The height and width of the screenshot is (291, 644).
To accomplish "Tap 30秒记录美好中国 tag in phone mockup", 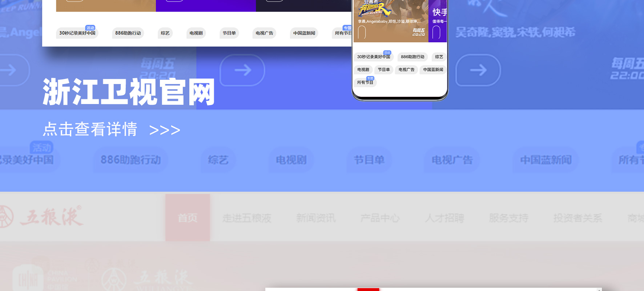I will pyautogui.click(x=374, y=57).
